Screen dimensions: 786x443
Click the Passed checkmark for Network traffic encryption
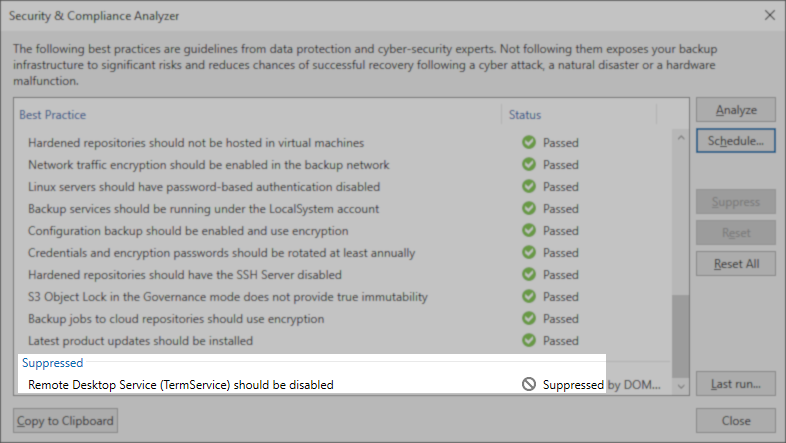pos(529,164)
